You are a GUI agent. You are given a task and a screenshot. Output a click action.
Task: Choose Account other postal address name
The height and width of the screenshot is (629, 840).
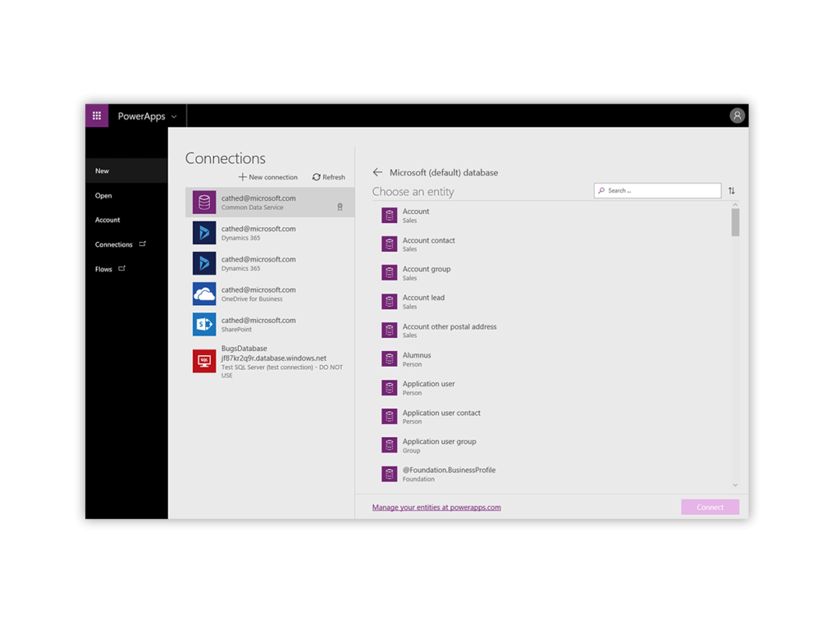point(450,327)
